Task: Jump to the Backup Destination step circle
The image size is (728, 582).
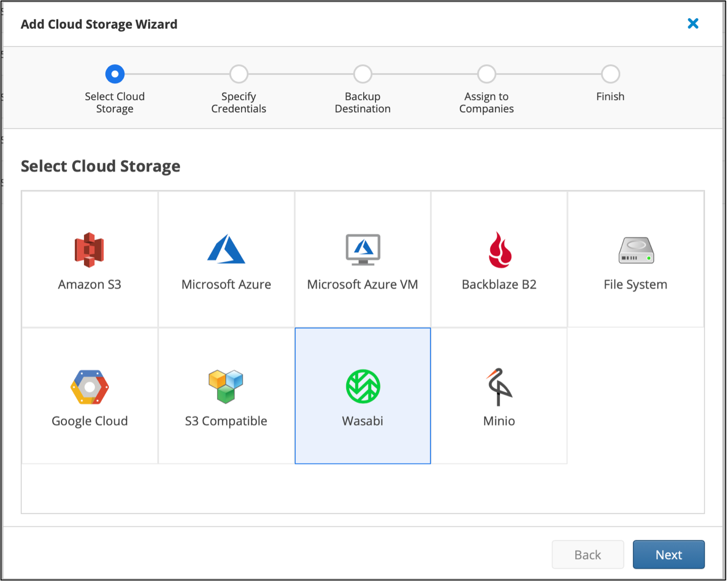Action: (363, 74)
